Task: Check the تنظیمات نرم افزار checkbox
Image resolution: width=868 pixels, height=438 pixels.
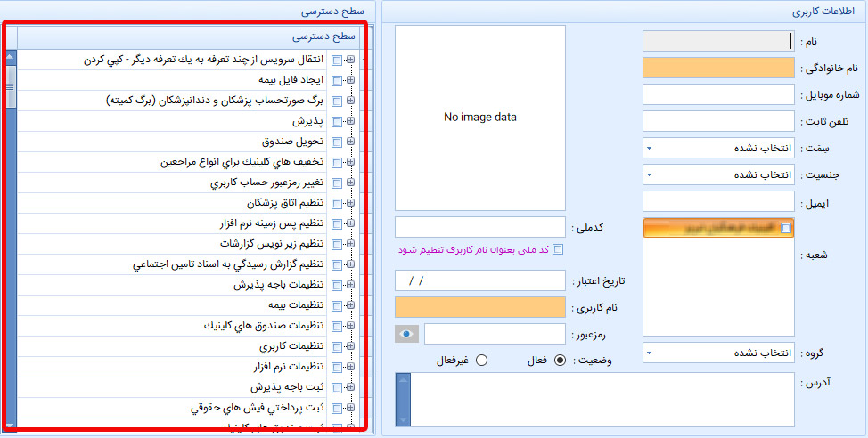Action: tap(337, 367)
